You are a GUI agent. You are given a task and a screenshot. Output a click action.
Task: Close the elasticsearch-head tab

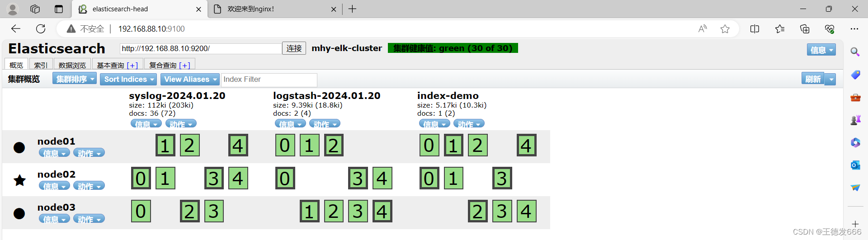click(198, 9)
